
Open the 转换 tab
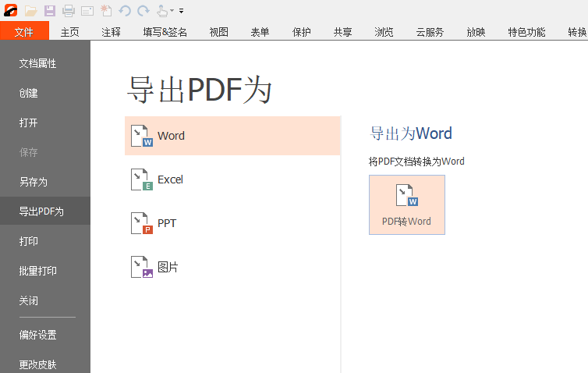(577, 32)
